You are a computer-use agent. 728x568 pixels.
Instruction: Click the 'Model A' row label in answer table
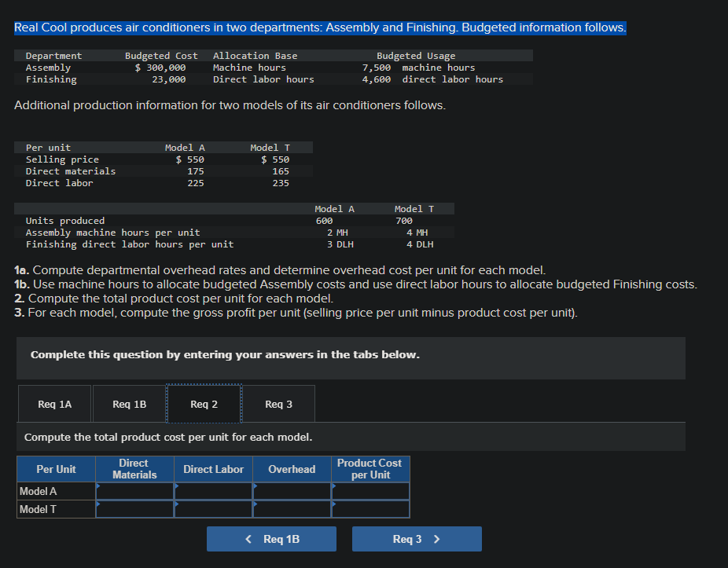pos(56,491)
